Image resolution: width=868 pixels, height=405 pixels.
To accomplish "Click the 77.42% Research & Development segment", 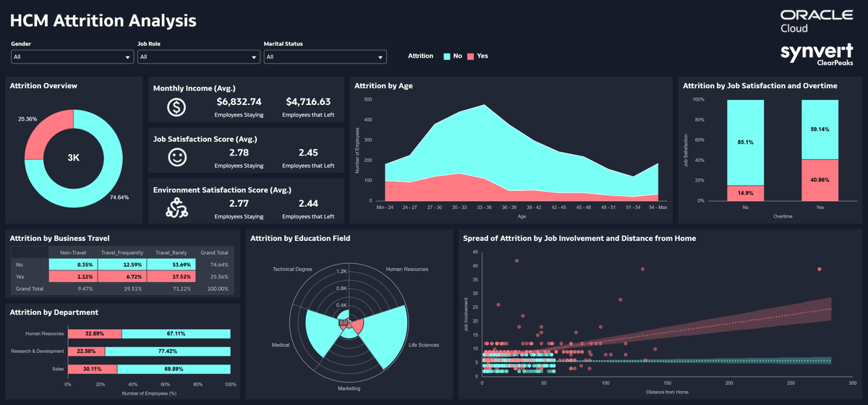I will 168,351.
